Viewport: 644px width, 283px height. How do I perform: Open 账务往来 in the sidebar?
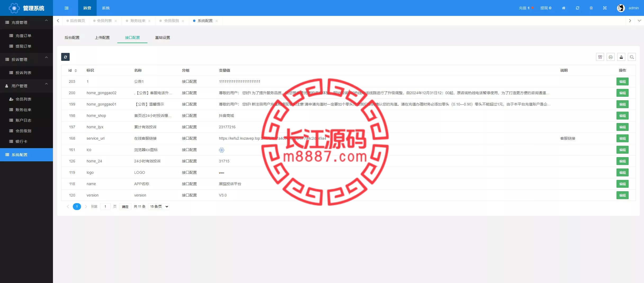tap(26, 110)
